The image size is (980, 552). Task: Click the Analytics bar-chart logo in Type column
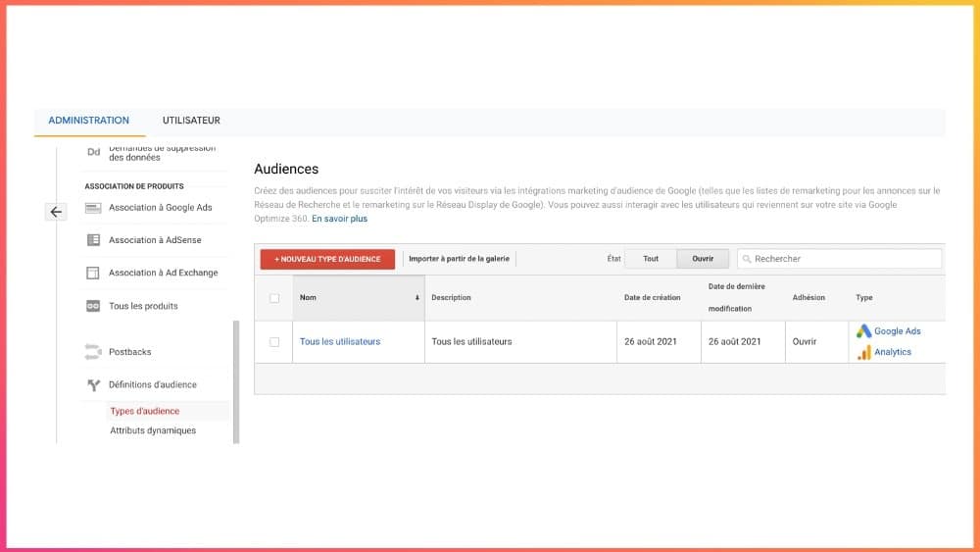pos(864,353)
